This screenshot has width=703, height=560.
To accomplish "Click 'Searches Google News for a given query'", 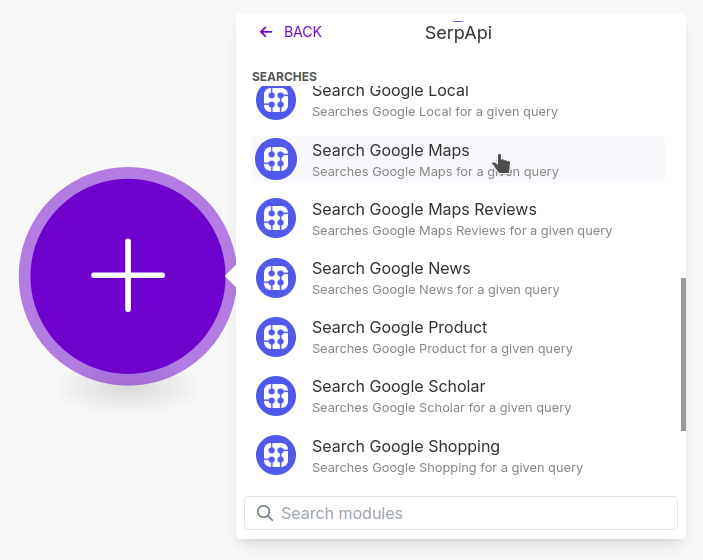I will click(435, 290).
